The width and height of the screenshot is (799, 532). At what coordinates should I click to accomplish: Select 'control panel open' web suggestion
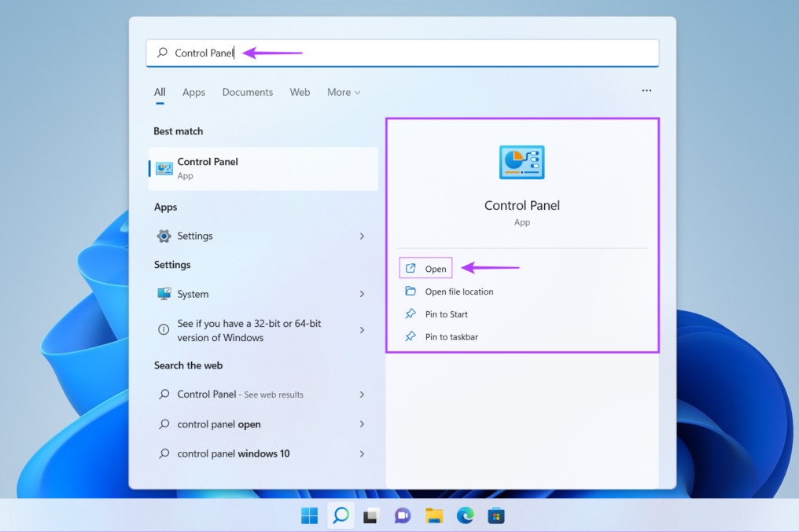coord(263,424)
